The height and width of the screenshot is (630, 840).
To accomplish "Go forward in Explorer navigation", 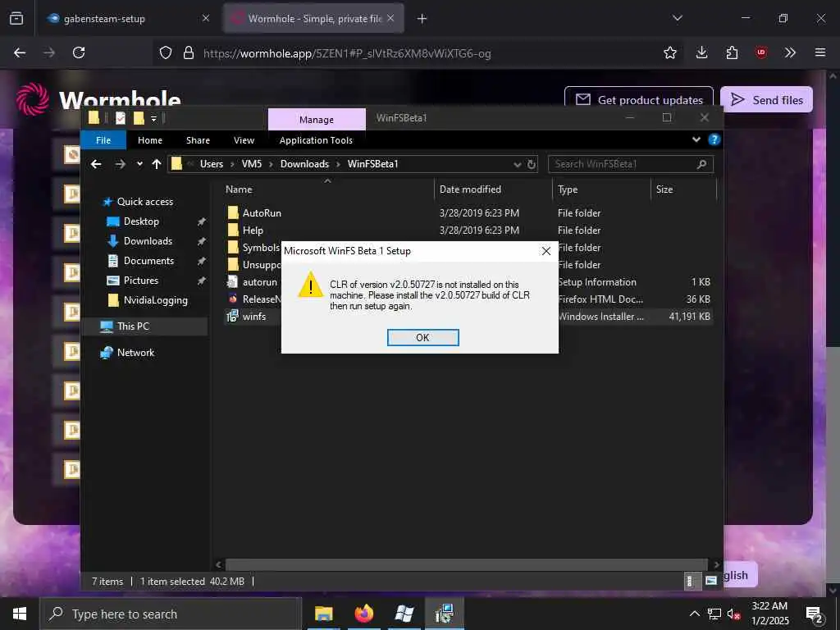I will click(121, 164).
